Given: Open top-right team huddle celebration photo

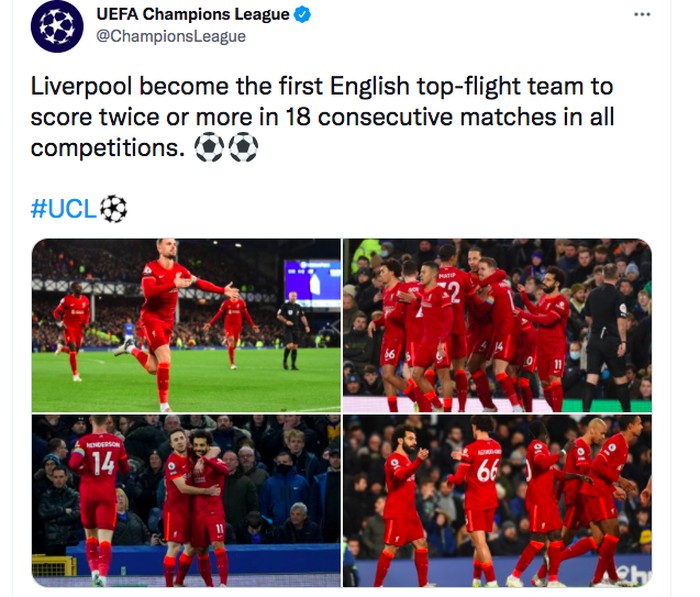Looking at the screenshot, I should (497, 325).
